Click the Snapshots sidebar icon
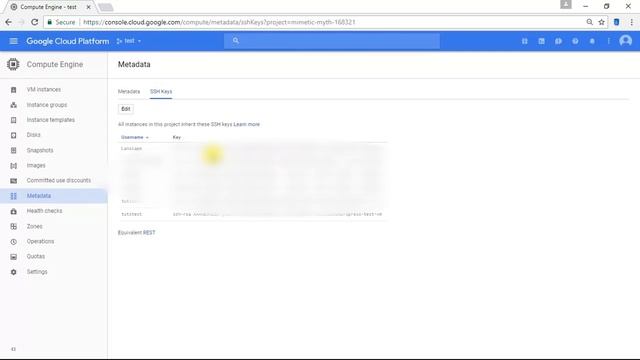This screenshot has height=360, width=640. click(x=13, y=150)
